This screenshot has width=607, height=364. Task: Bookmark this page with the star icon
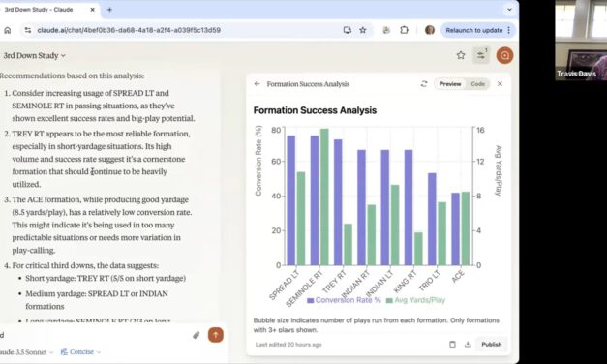click(x=363, y=30)
